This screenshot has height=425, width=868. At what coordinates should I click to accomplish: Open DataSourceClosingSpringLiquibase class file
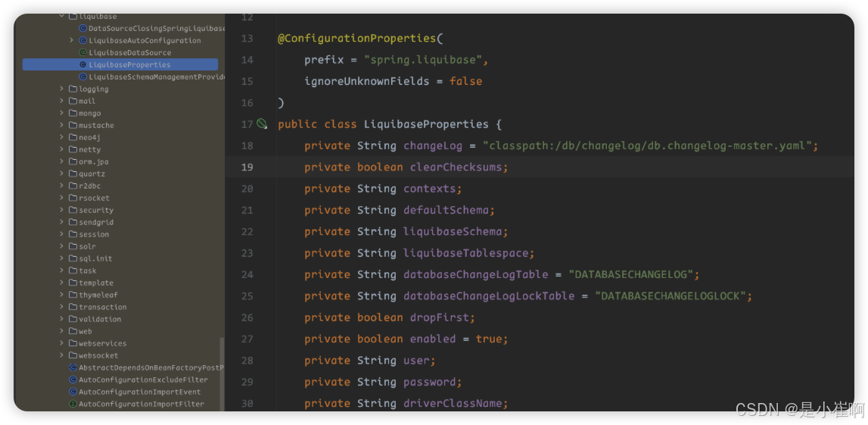coord(157,28)
